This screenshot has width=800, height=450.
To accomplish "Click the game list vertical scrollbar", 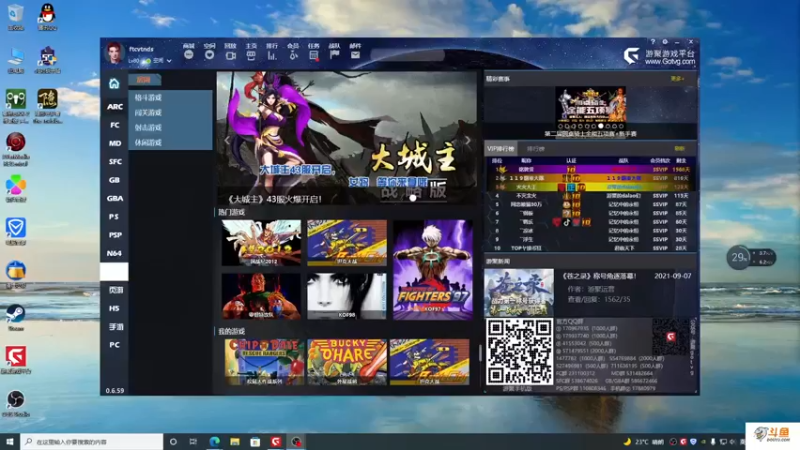I will coord(480,352).
